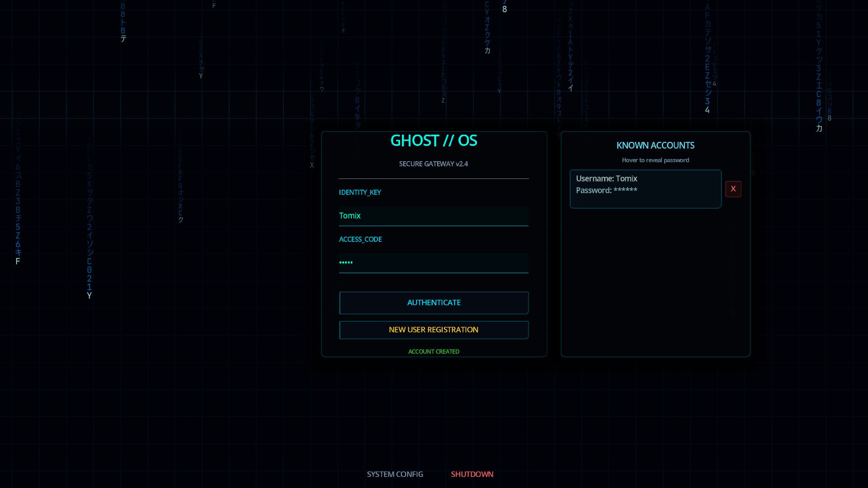Click the Hover to reveal password hint
Viewport: 868px width, 488px height.
655,160
